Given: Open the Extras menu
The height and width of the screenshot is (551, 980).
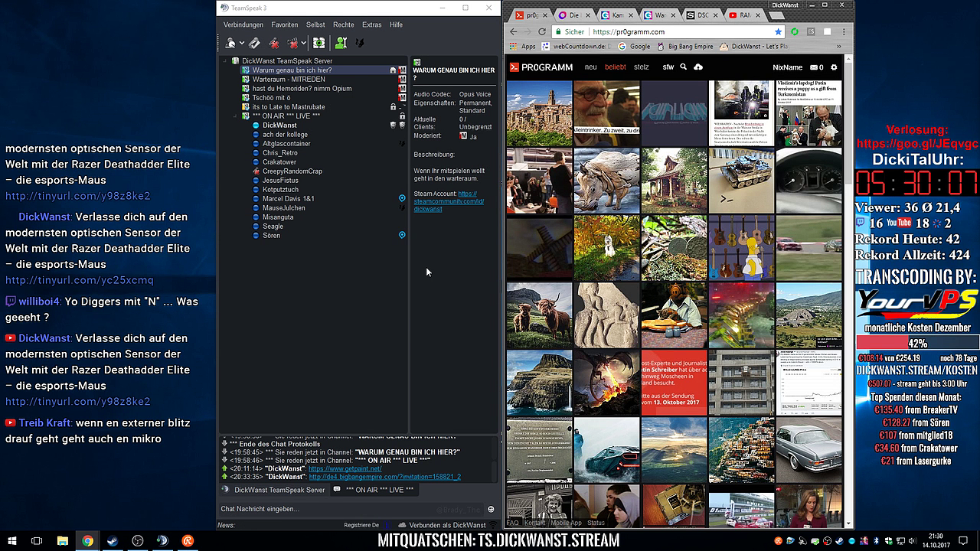Looking at the screenshot, I should [371, 24].
